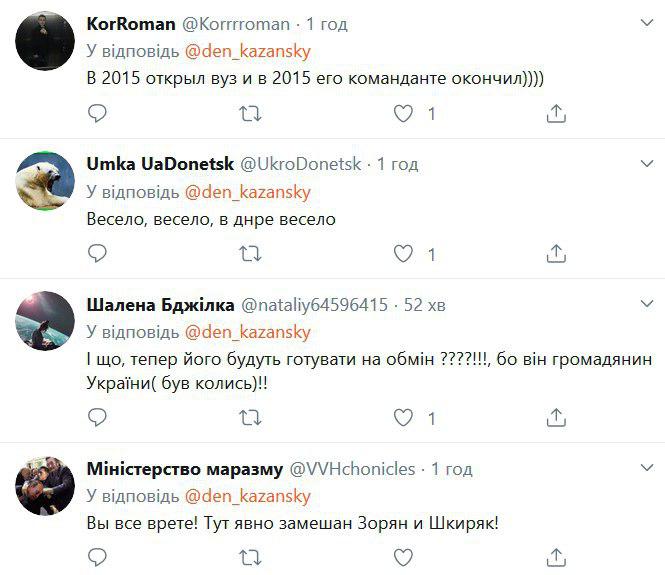Screen dimensions: 665x575
Task: Reply to Umka UaDonetsk's tweet
Action: point(97,255)
